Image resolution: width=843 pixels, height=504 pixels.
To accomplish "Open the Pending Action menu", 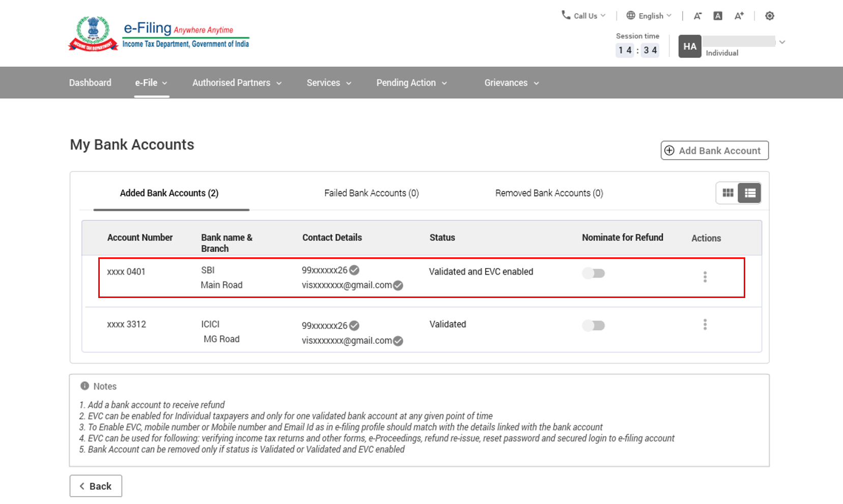I will pyautogui.click(x=411, y=82).
